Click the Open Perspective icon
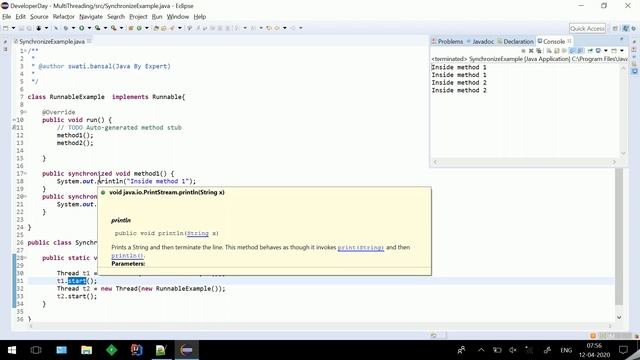The image size is (640, 360). point(615,28)
